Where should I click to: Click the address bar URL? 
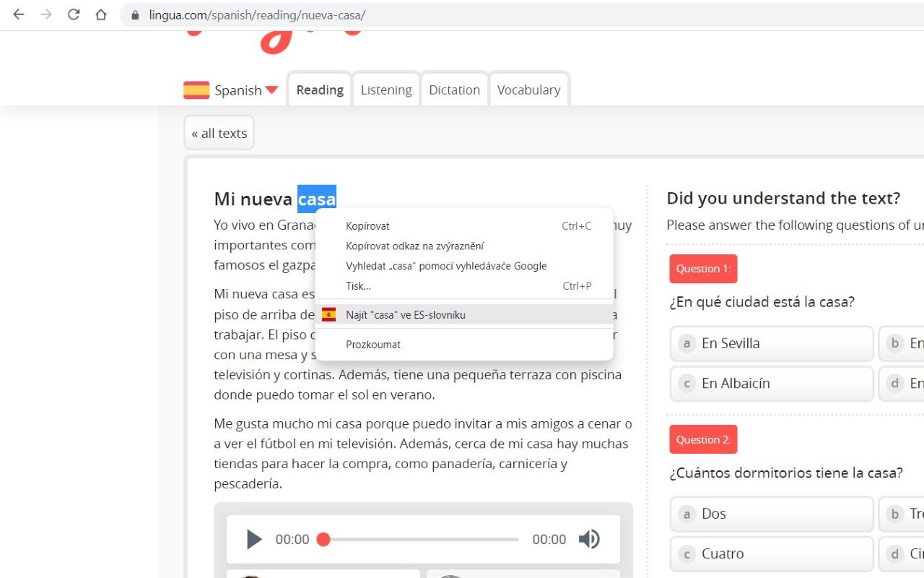point(257,14)
